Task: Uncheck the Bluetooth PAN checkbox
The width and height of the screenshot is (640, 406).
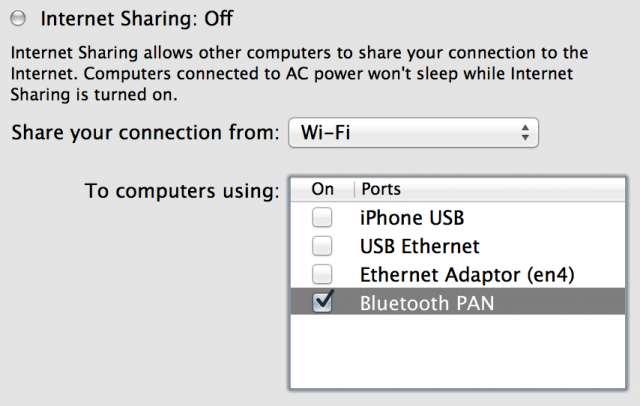Action: point(323,302)
